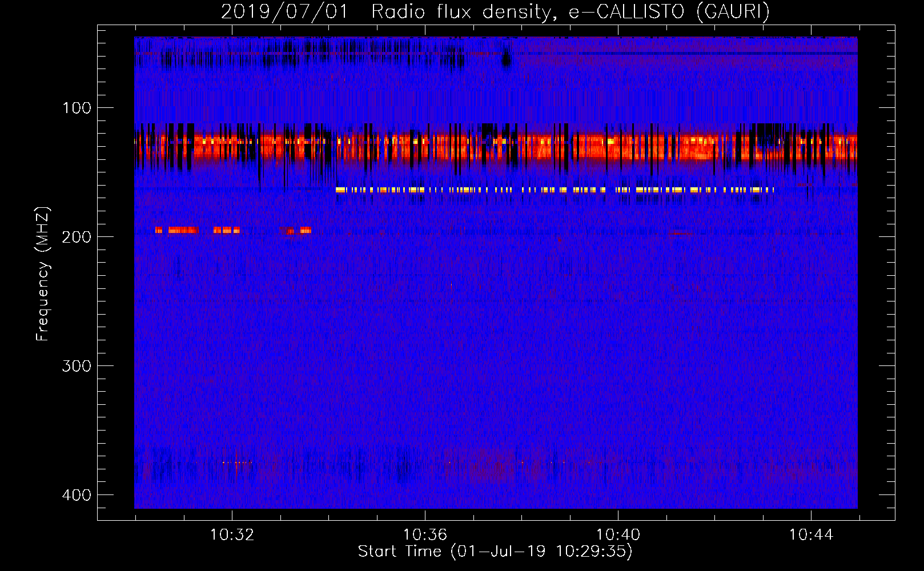Image resolution: width=924 pixels, height=571 pixels.
Task: Click the e-CALLISTO (GAURI) title text
Action: click(x=669, y=12)
